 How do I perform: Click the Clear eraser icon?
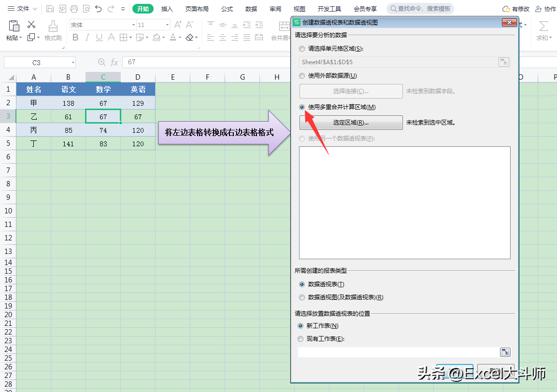(190, 37)
